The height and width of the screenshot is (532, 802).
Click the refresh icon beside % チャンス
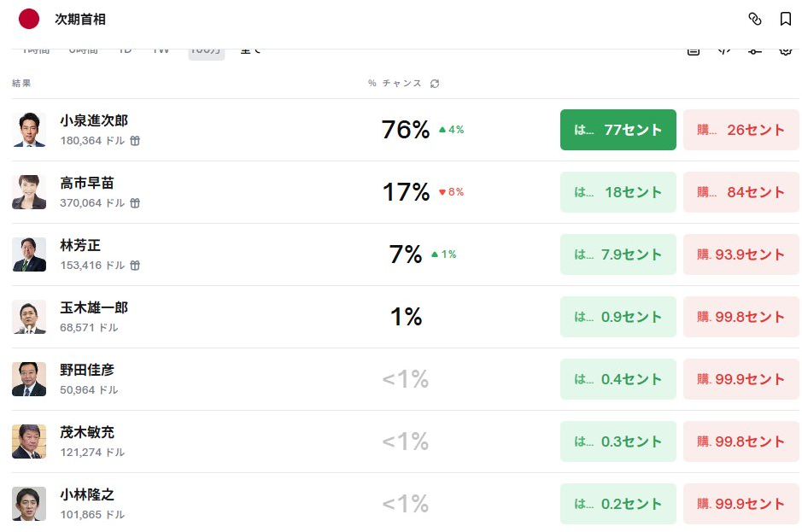click(435, 84)
